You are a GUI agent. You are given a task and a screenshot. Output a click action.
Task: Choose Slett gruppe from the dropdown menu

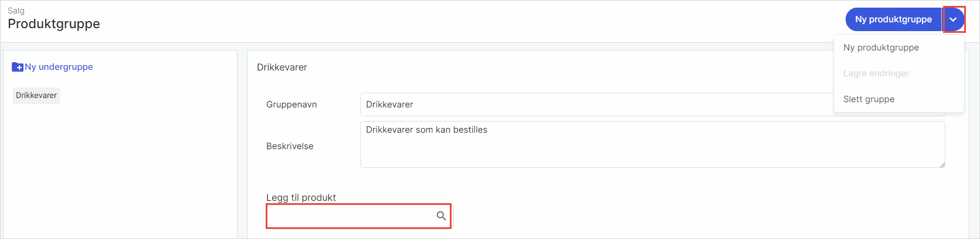[869, 99]
